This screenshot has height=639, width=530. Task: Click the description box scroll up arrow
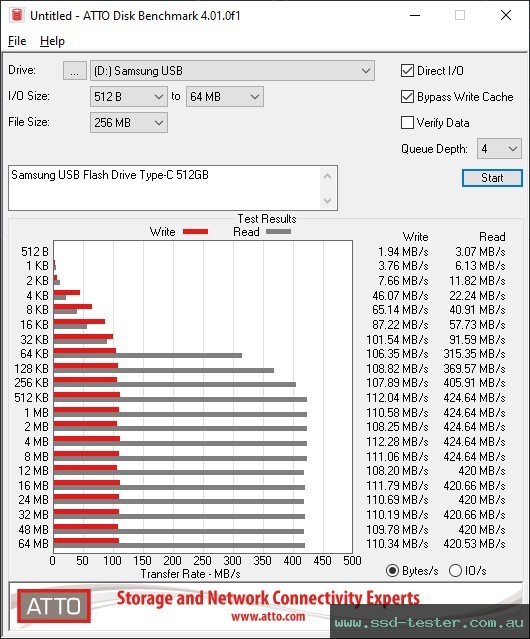[327, 176]
